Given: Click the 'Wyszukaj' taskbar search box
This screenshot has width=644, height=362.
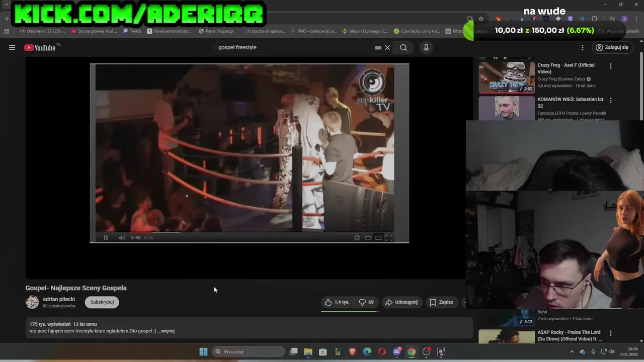Looking at the screenshot, I should click(x=248, y=351).
